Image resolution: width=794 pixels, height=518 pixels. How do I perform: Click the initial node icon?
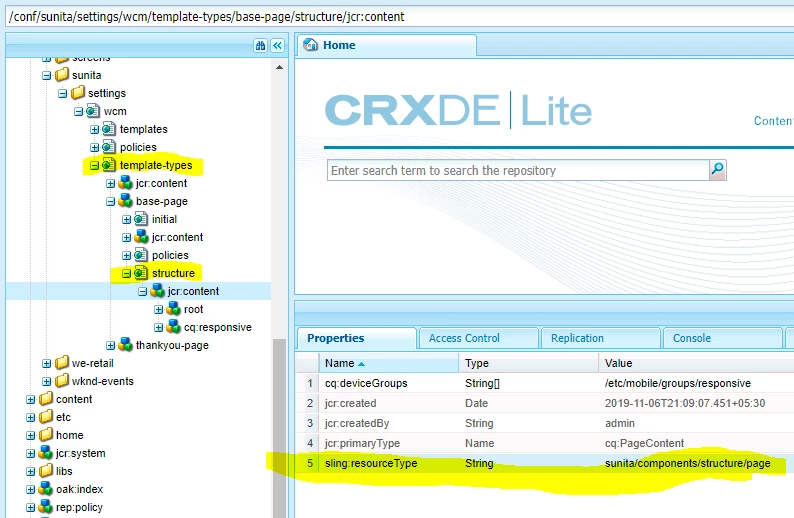click(141, 219)
